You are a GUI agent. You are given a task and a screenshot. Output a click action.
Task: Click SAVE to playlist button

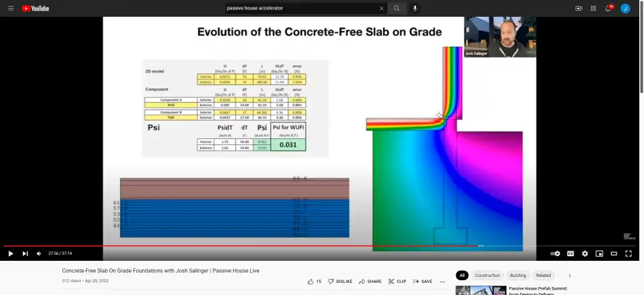click(x=423, y=282)
